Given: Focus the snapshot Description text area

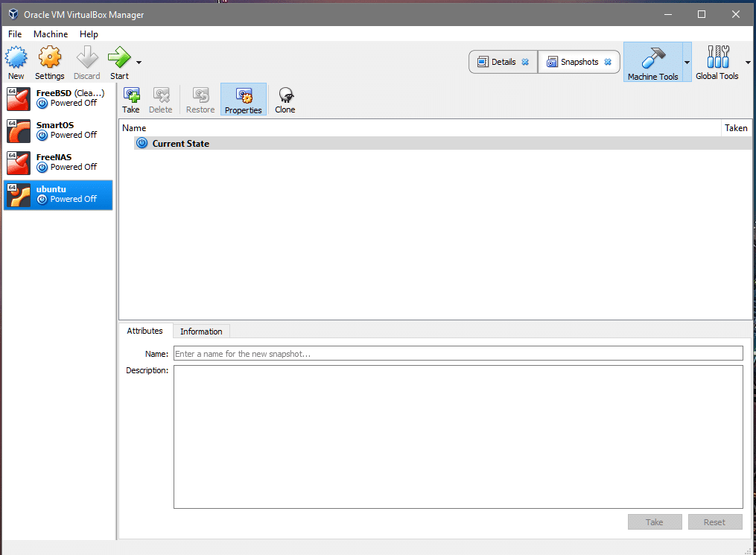Looking at the screenshot, I should pyautogui.click(x=458, y=437).
